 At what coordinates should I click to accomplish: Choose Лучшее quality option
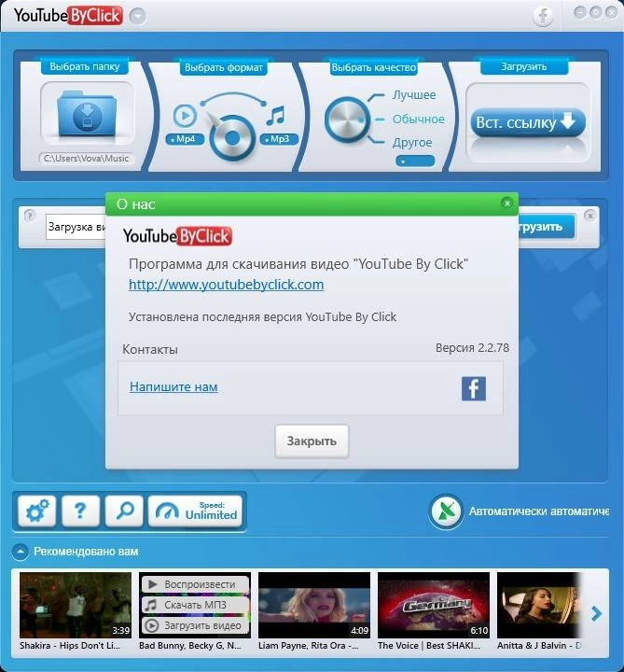tap(414, 94)
